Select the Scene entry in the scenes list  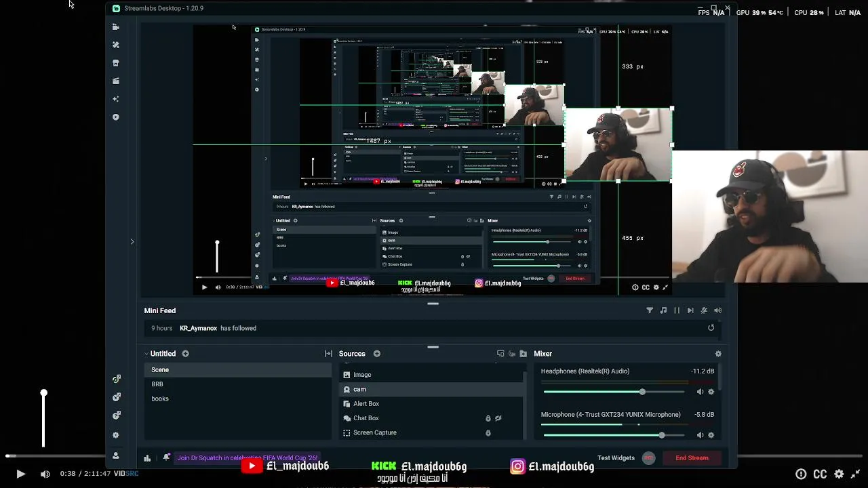(237, 370)
